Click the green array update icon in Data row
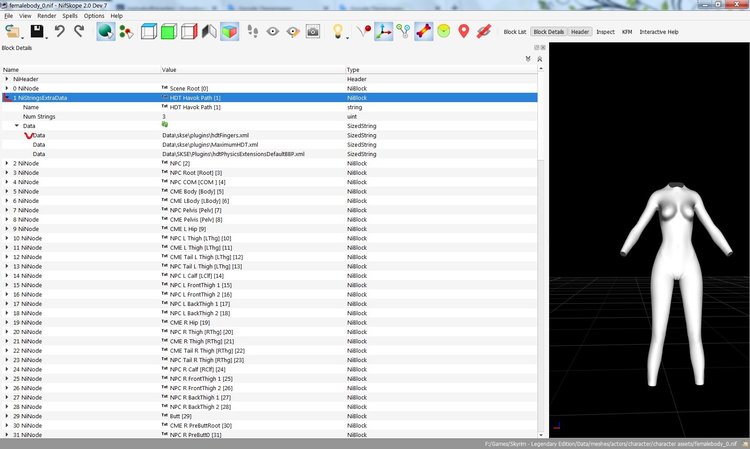The image size is (750, 449). [x=165, y=124]
